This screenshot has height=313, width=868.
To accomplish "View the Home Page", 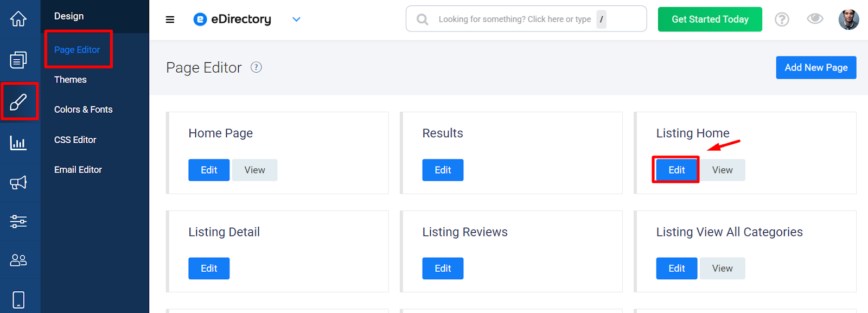I will pos(255,170).
